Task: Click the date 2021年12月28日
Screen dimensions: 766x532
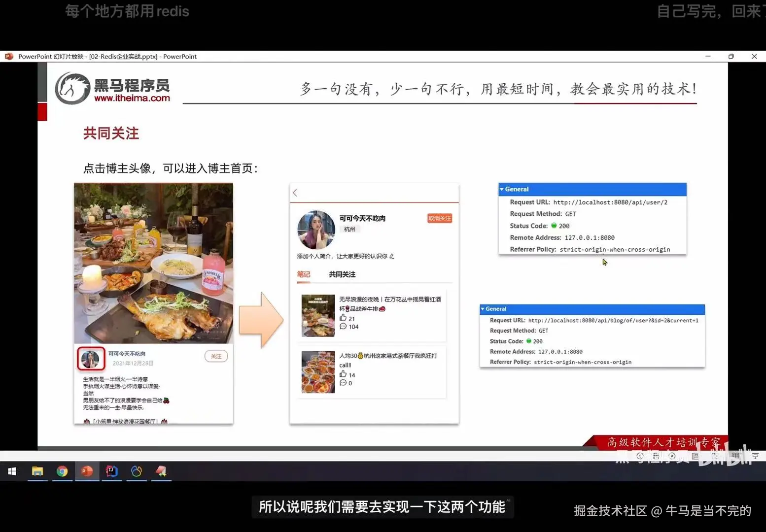Action: click(133, 363)
